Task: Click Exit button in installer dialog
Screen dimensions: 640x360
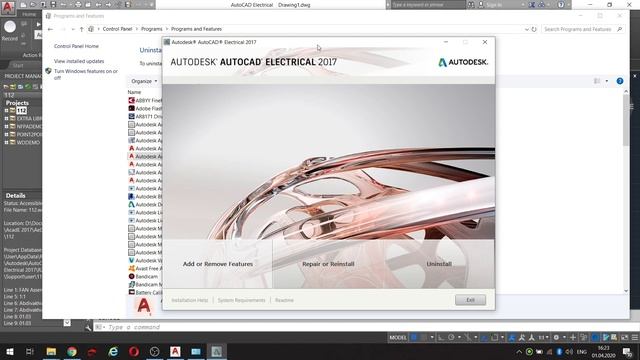Action: tap(470, 300)
